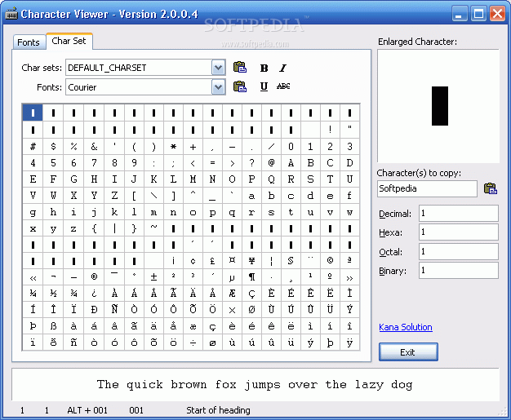This screenshot has width=511, height=420.
Task: Click the enlarged character preview box
Action: (438, 106)
